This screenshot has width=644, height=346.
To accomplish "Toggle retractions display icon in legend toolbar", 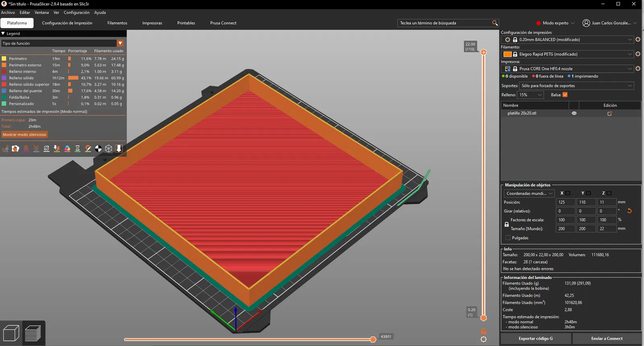I will (26, 148).
